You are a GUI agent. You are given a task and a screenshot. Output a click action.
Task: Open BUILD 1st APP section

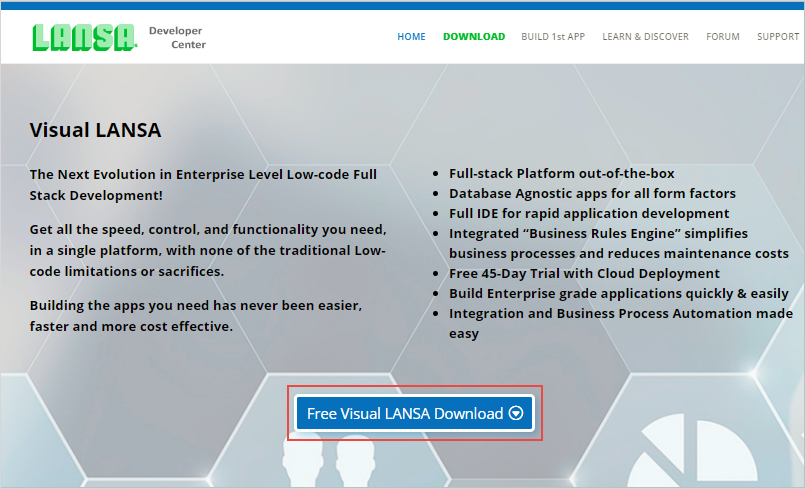553,37
